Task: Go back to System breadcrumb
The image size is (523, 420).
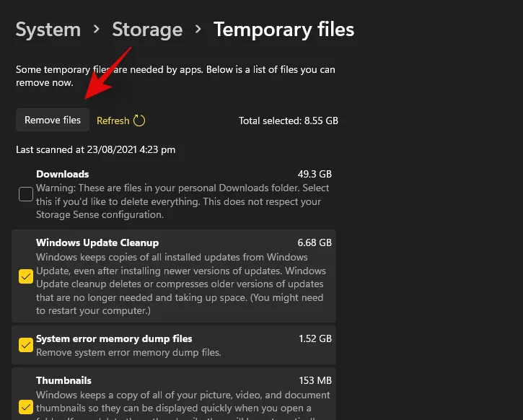Action: [48, 30]
